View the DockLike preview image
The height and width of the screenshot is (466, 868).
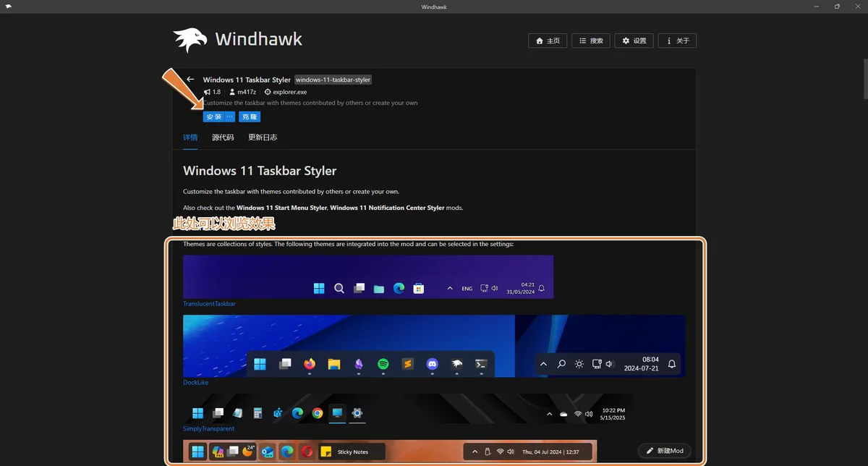(x=434, y=346)
